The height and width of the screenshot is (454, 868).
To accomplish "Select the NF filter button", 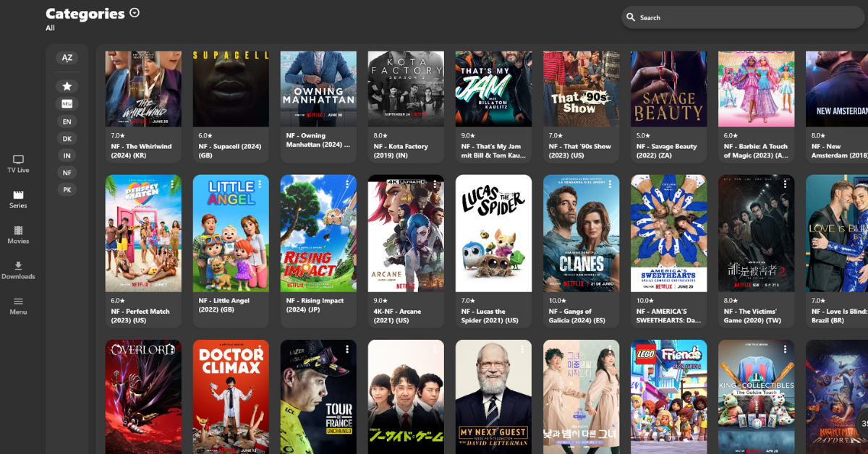I will 66,172.
